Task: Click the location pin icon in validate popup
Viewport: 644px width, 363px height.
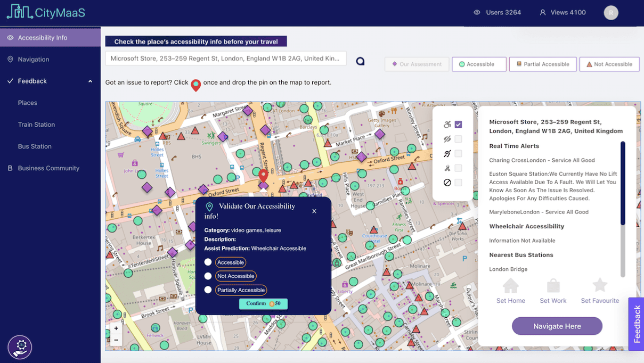Action: 209,207
